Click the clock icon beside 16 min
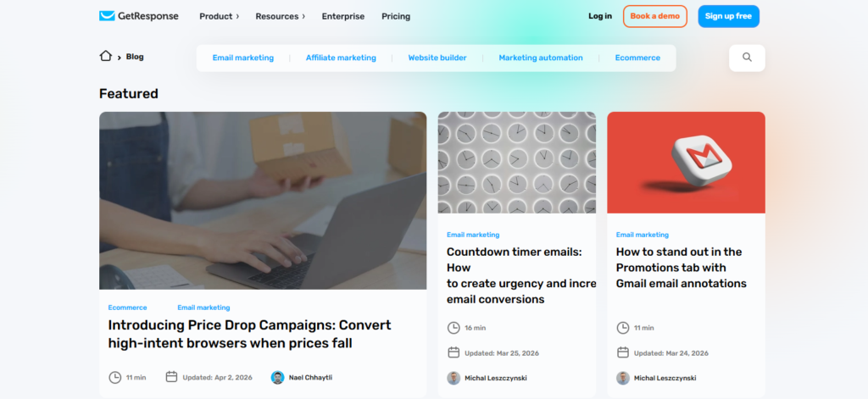Viewport: 868px width, 399px height. pos(453,328)
